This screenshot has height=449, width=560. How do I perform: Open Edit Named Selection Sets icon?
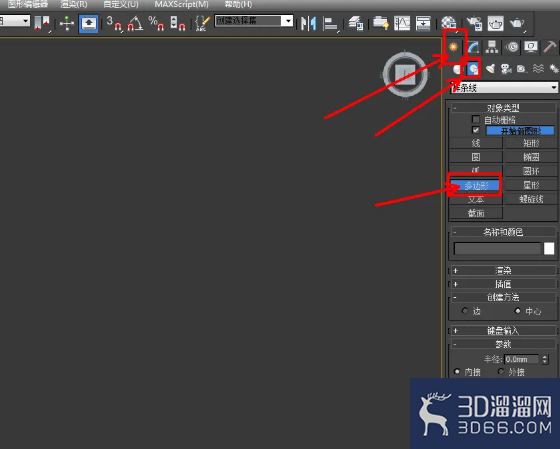pyautogui.click(x=202, y=24)
